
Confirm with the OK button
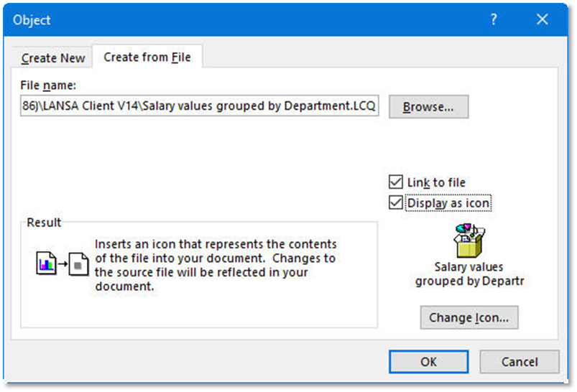(x=428, y=361)
